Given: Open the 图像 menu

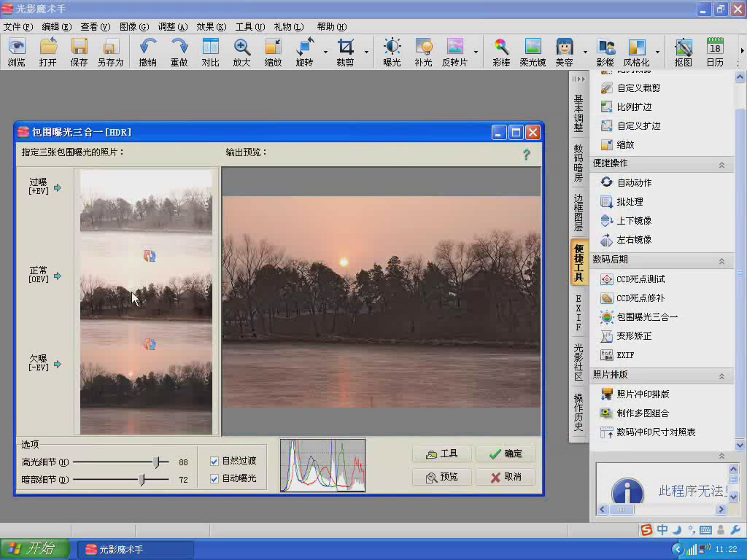Looking at the screenshot, I should pyautogui.click(x=134, y=27).
